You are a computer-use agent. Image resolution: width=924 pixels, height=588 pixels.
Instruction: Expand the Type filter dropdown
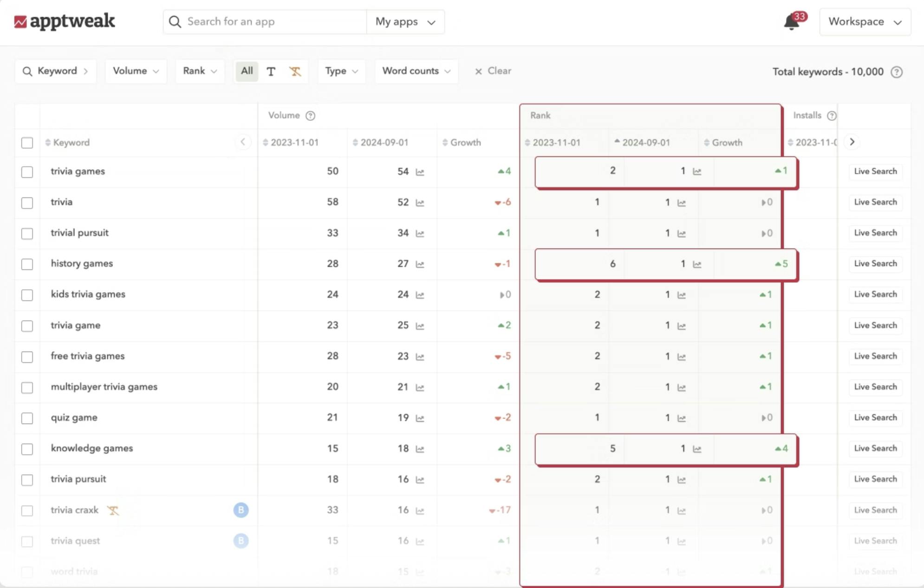pyautogui.click(x=341, y=71)
